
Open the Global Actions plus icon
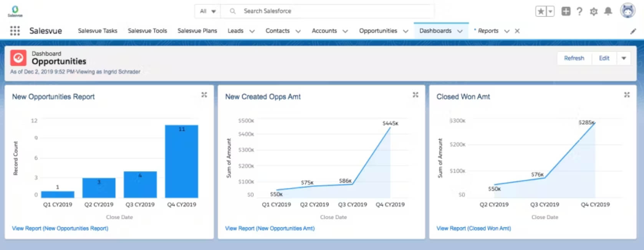coord(566,11)
